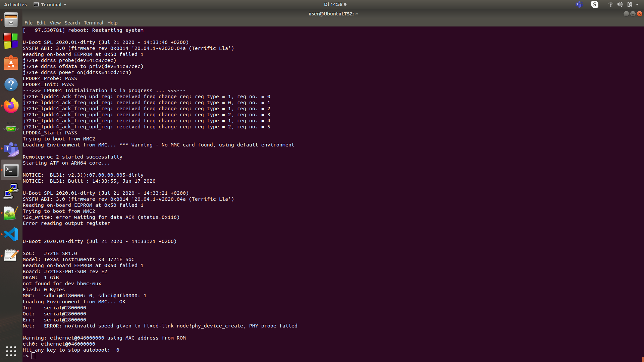Click 'LPDDR4 Initialization is in progress' line

(104, 90)
